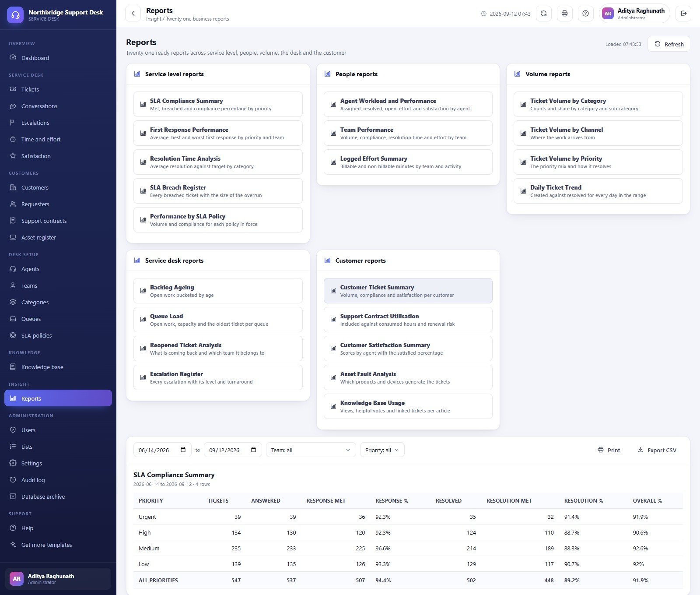Viewport: 700px width, 595px height.
Task: Click the RESPONSE % column header
Action: pos(392,500)
